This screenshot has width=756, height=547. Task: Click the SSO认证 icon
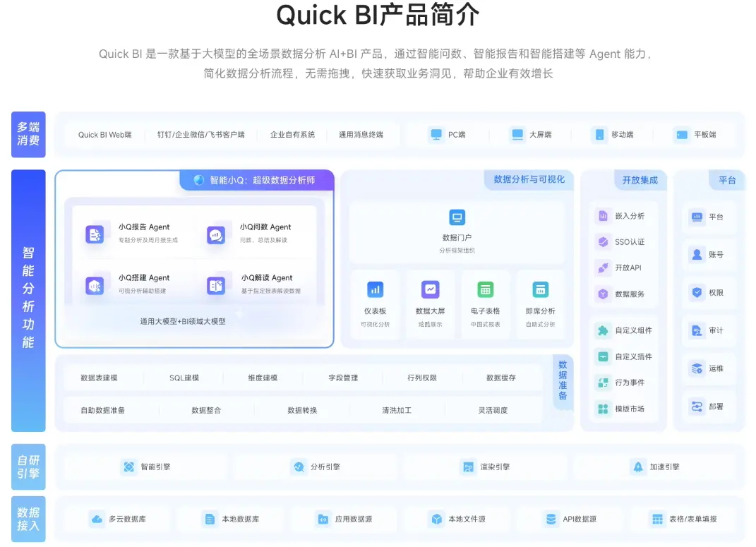tap(603, 242)
